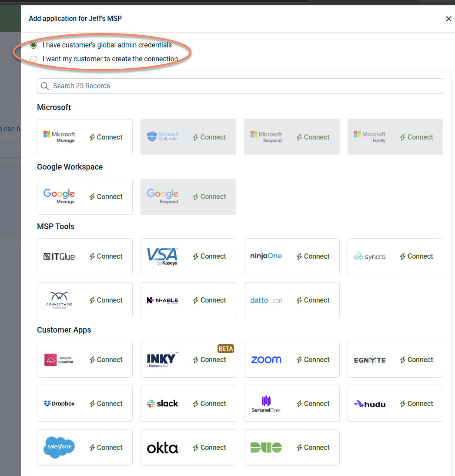The image size is (455, 476).
Task: Connect Microsoft Defender
Action: pyautogui.click(x=210, y=137)
